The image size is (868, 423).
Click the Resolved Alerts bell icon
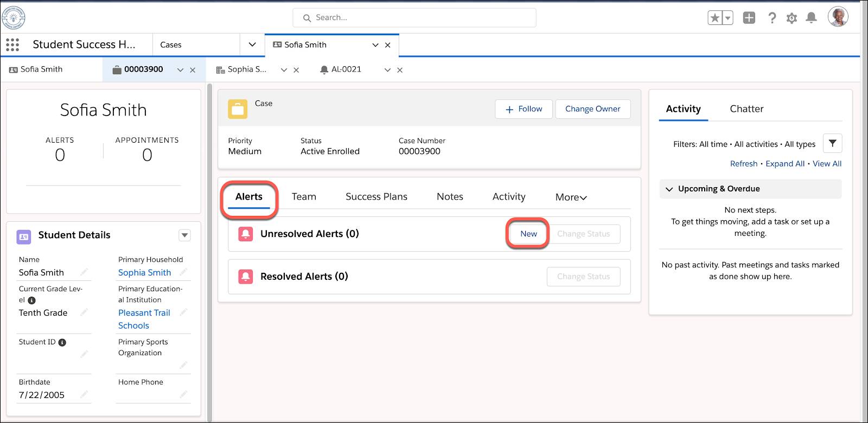(246, 277)
